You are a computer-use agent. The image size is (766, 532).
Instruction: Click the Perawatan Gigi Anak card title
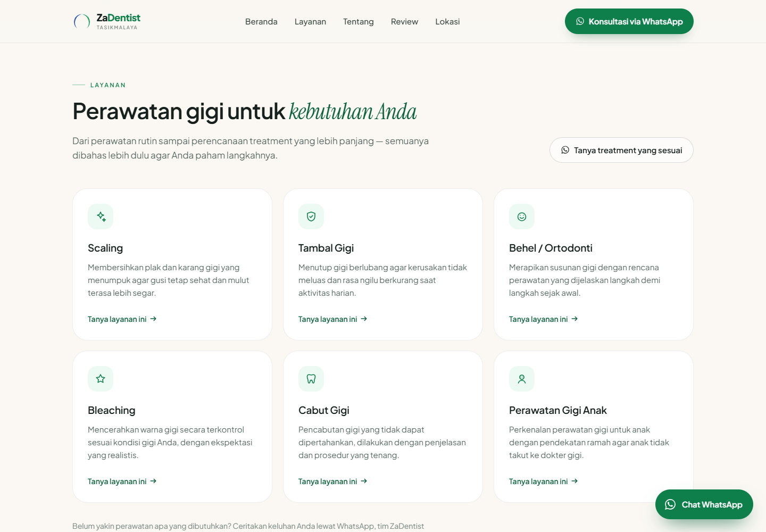(x=558, y=410)
